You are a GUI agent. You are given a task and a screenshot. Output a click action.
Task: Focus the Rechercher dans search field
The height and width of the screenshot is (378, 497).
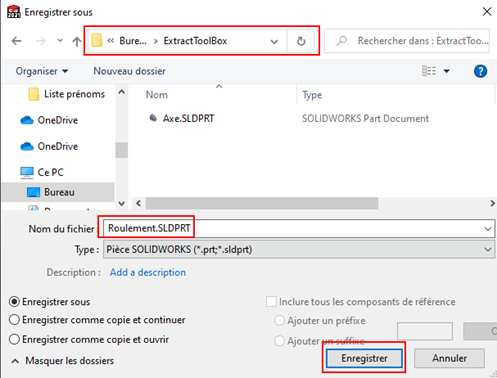(x=407, y=41)
